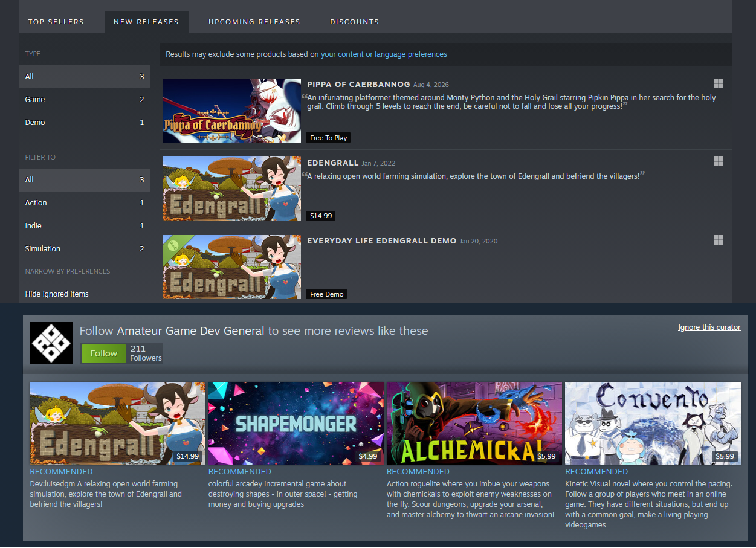
Task: Click Edengrall farming simulation description quote
Action: click(x=473, y=176)
